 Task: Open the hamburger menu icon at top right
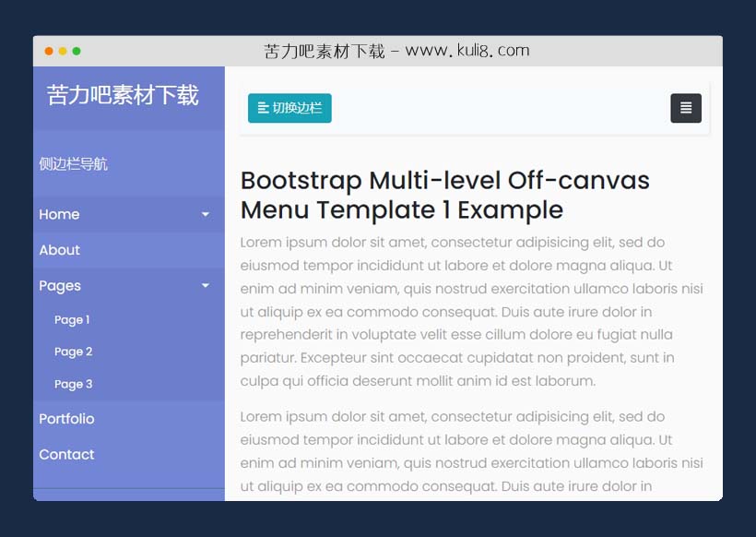tap(685, 108)
